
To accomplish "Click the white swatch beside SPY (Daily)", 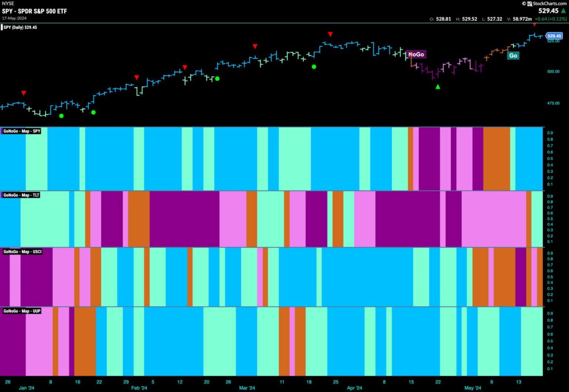I will (x=3, y=27).
